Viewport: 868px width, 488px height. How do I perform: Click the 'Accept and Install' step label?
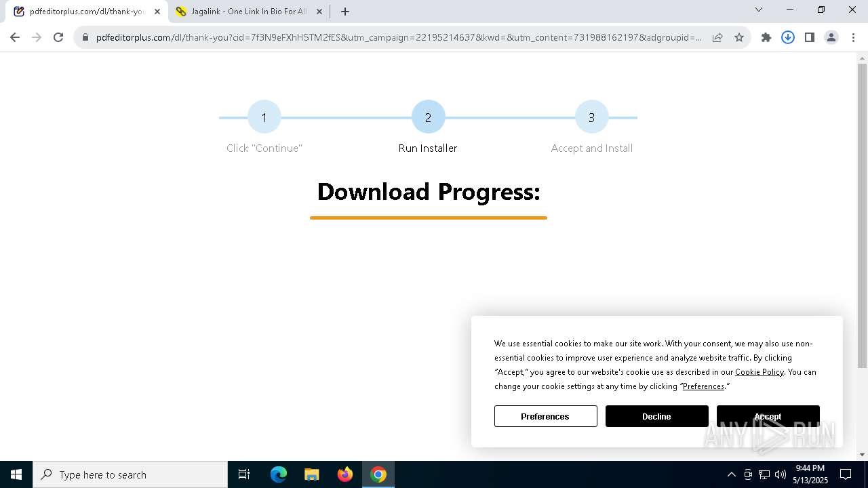[591, 148]
